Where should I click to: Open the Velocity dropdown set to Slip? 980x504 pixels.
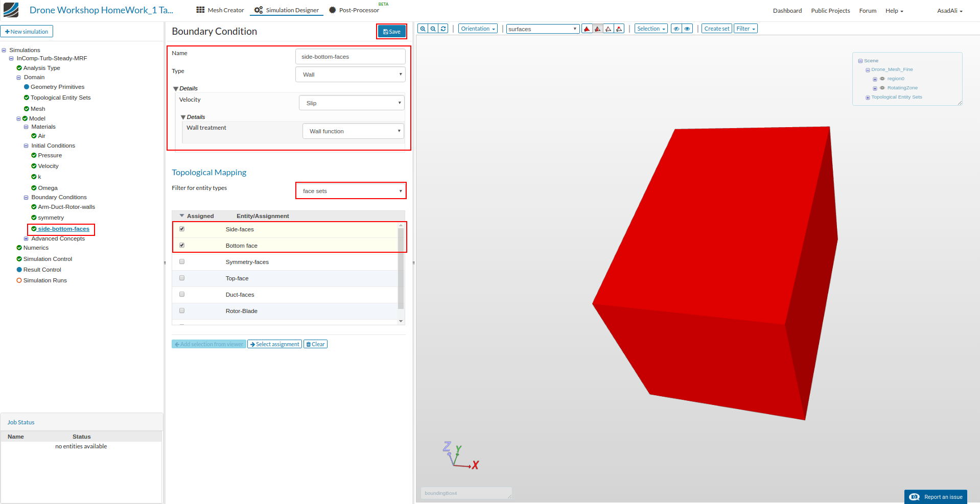[x=352, y=103]
